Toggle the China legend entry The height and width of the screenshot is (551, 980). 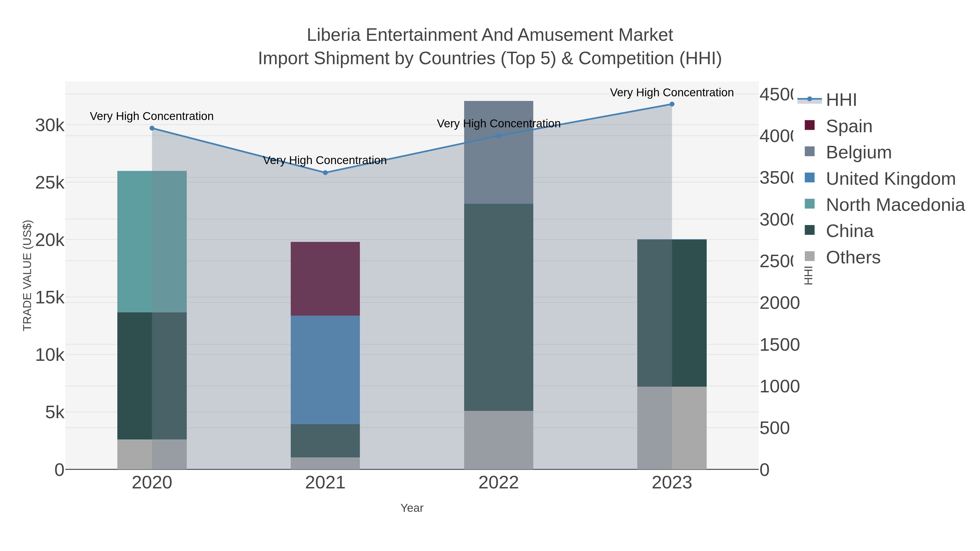[x=839, y=231]
